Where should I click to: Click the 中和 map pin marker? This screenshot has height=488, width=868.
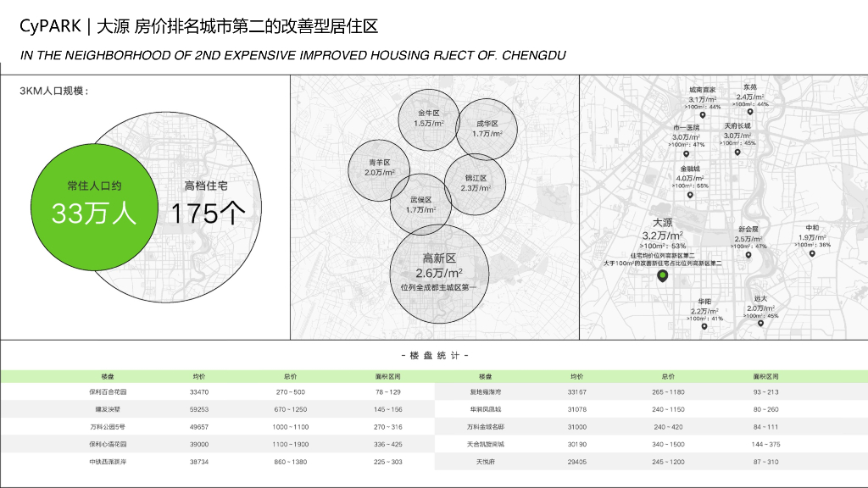(812, 254)
